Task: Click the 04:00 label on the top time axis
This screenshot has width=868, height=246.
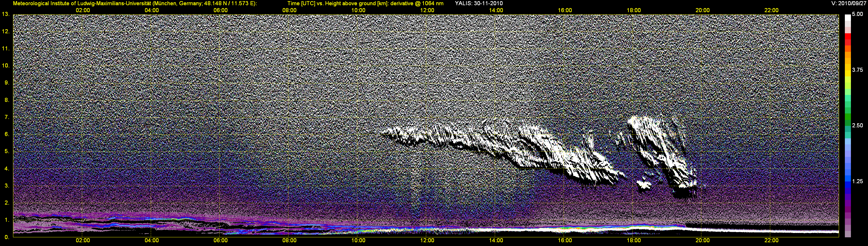Action: [152, 10]
